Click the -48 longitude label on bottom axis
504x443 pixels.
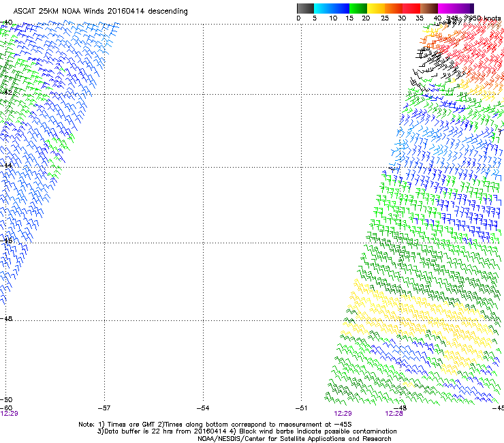[400, 408]
